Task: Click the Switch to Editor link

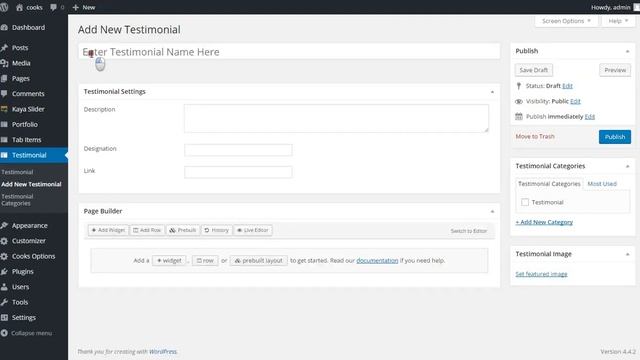Action: (x=469, y=231)
